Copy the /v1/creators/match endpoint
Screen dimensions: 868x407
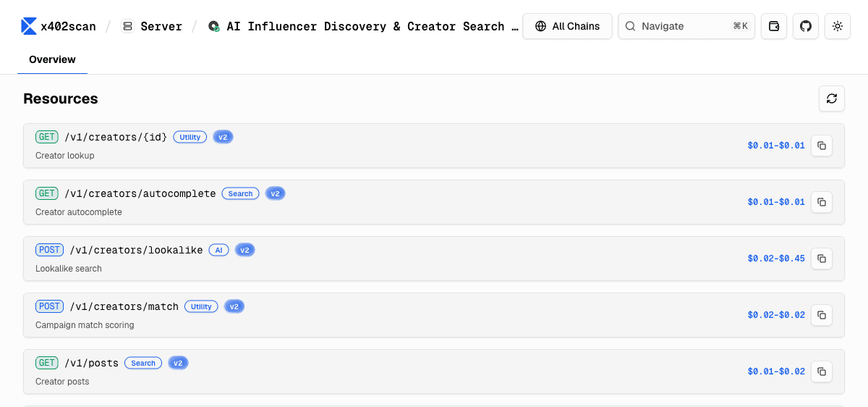[x=822, y=315]
